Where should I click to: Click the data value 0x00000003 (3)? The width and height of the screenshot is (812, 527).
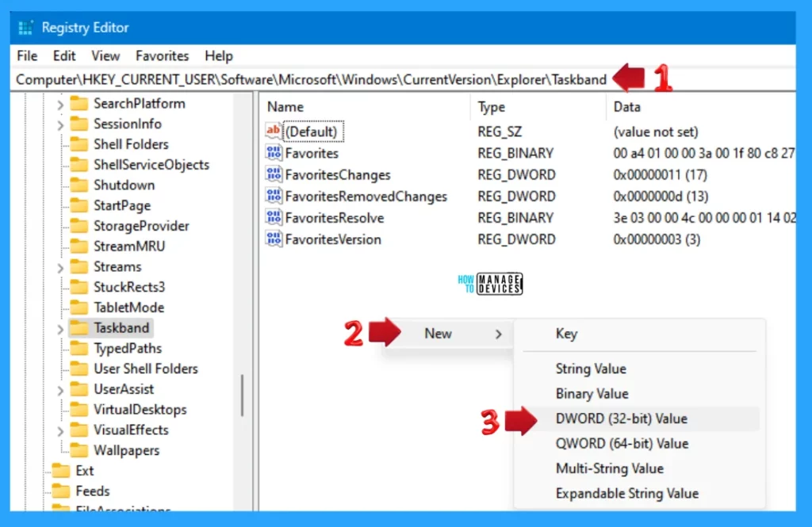pos(657,239)
